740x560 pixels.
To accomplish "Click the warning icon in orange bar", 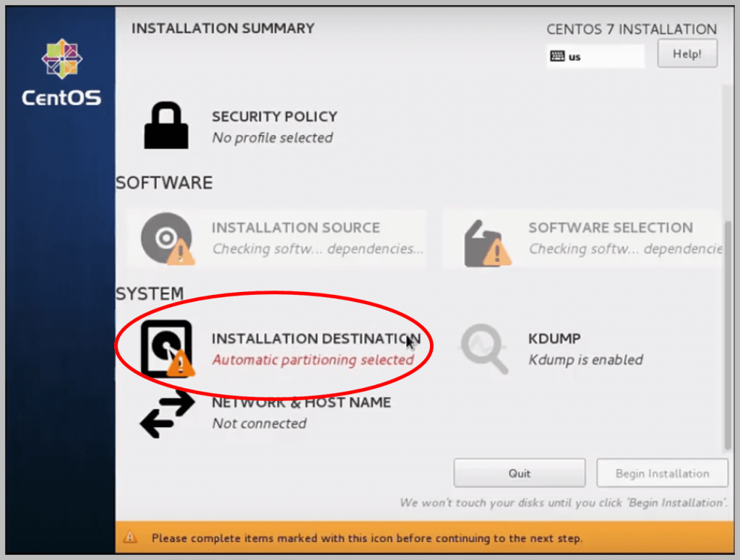I will coord(130,538).
